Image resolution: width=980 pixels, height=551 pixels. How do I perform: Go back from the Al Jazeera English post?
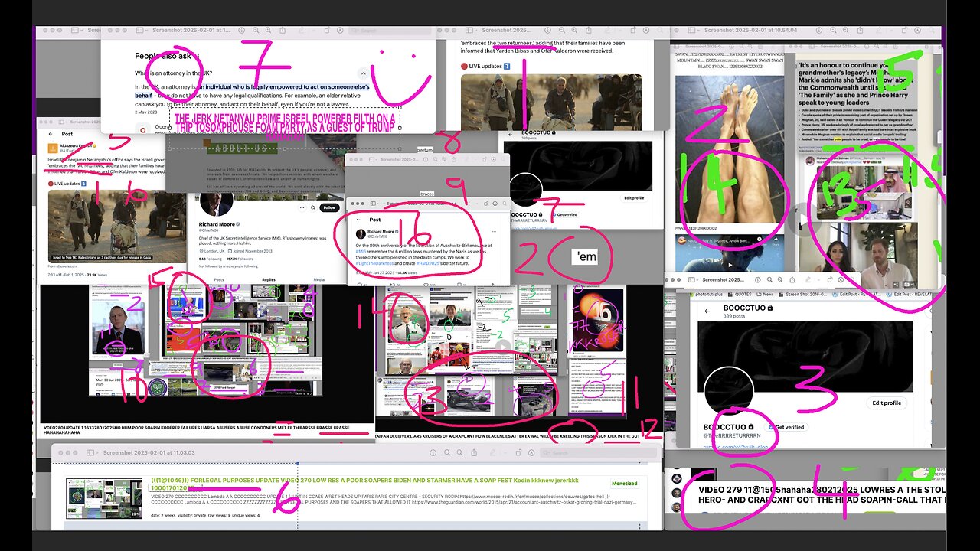pos(51,134)
